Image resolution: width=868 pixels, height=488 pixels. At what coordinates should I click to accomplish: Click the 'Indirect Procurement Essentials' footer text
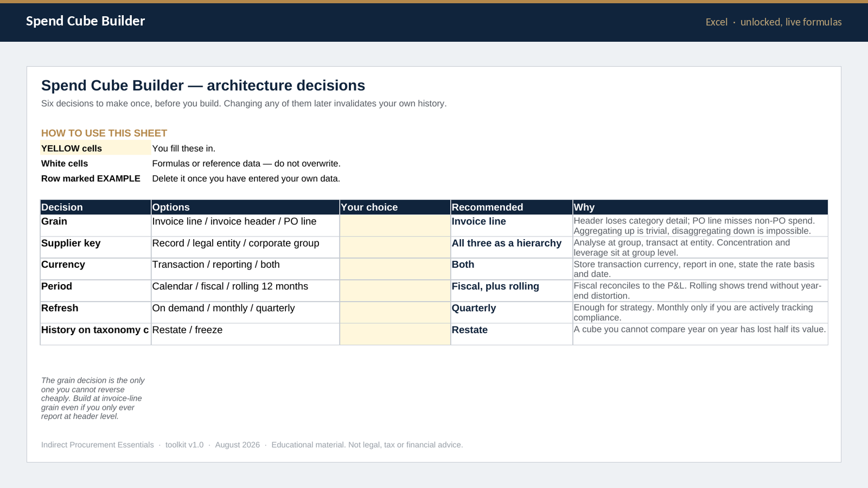[98, 445]
